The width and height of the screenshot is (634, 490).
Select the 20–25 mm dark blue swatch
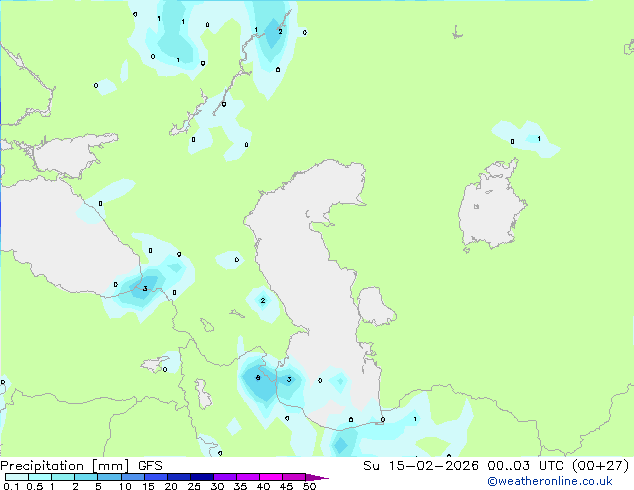pos(178,477)
